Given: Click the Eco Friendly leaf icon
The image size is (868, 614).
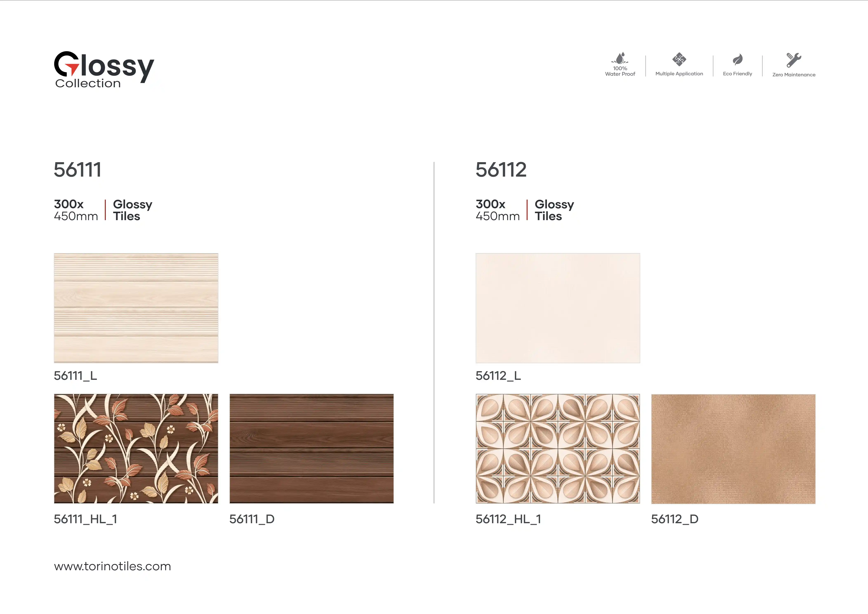Looking at the screenshot, I should click(738, 59).
